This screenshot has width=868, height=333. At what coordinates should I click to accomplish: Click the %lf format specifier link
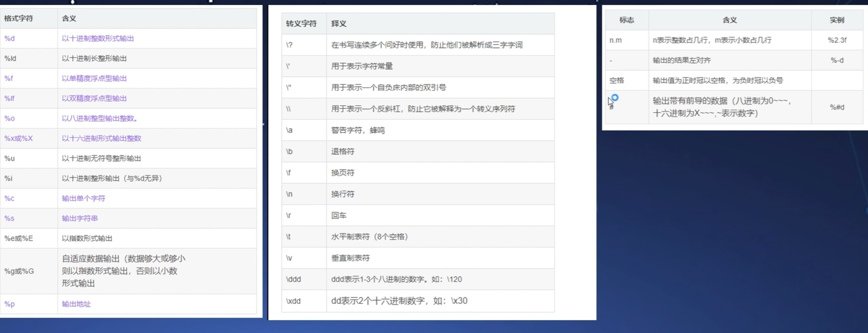click(x=9, y=98)
